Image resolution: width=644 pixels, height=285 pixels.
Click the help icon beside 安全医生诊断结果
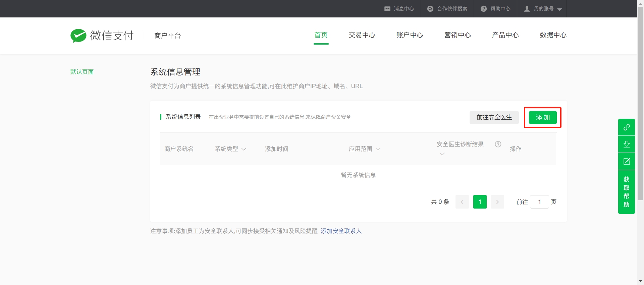pyautogui.click(x=498, y=144)
